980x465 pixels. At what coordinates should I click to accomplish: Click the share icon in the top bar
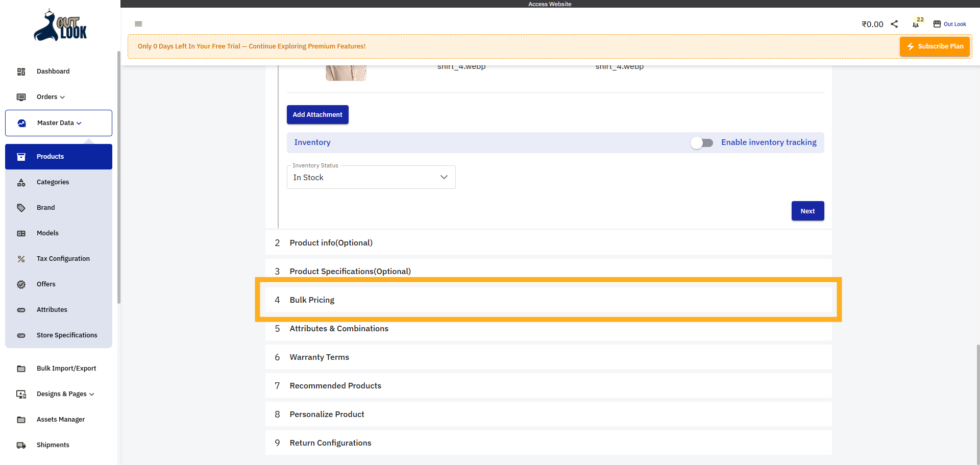pos(894,23)
